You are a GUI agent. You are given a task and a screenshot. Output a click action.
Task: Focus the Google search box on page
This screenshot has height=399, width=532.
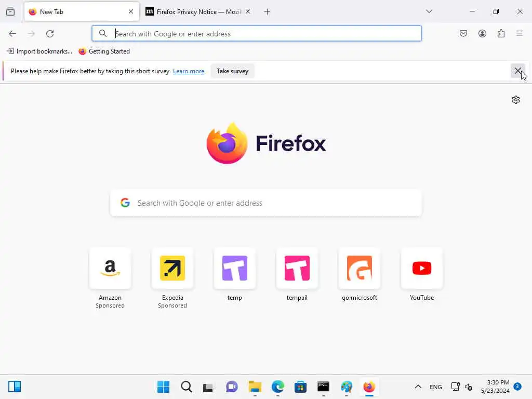pos(266,203)
